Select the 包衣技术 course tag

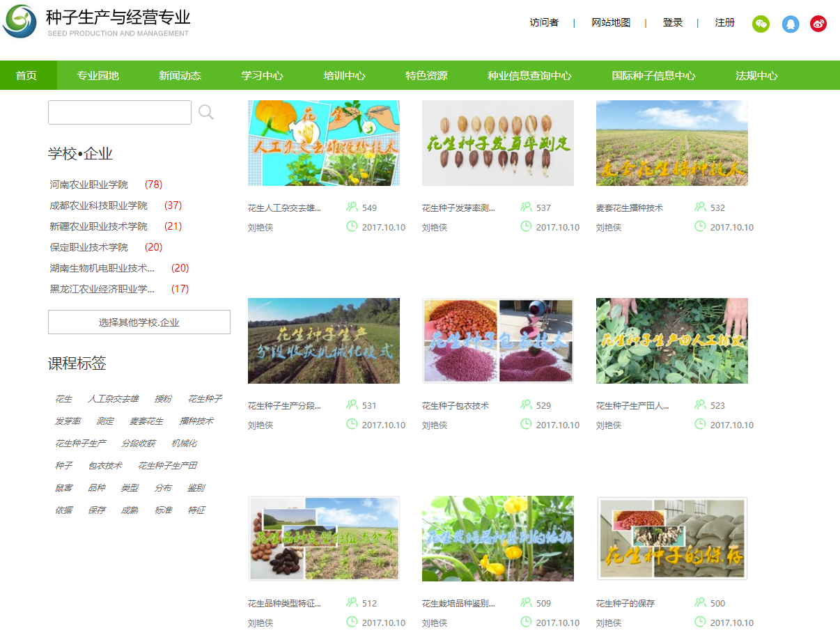(x=105, y=465)
